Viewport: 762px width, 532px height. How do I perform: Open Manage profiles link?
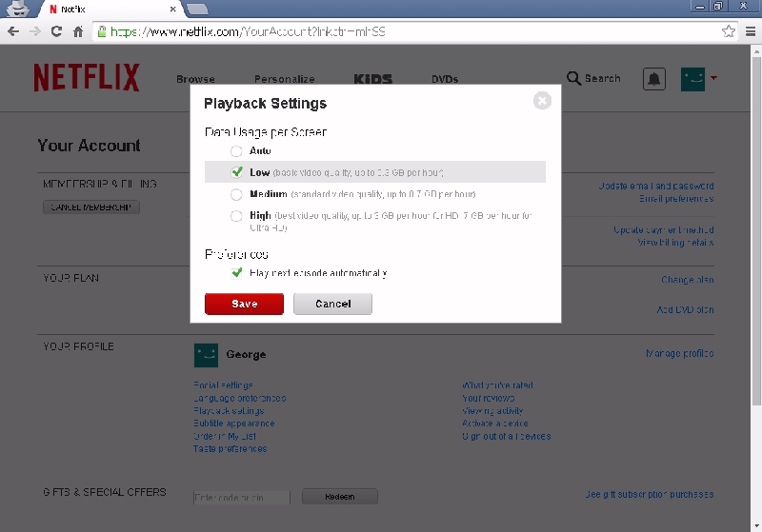click(679, 353)
